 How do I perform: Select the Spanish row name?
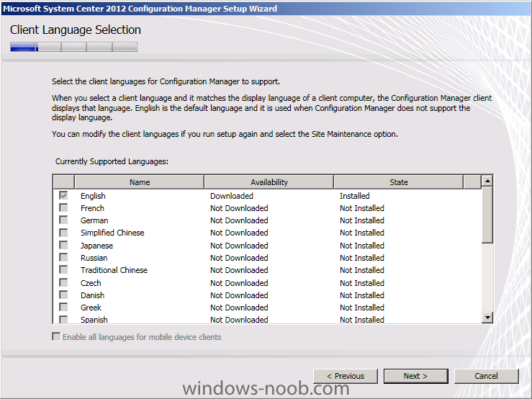click(x=94, y=320)
